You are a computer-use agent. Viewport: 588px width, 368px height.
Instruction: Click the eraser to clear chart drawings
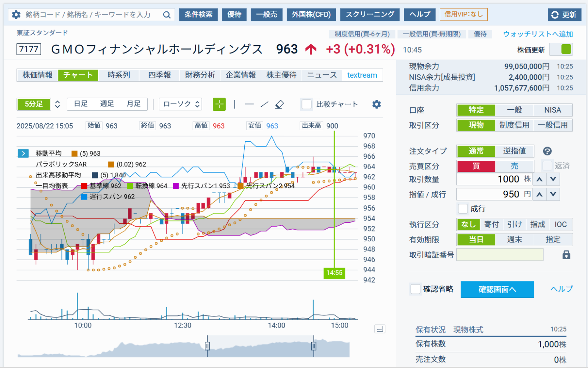click(280, 104)
